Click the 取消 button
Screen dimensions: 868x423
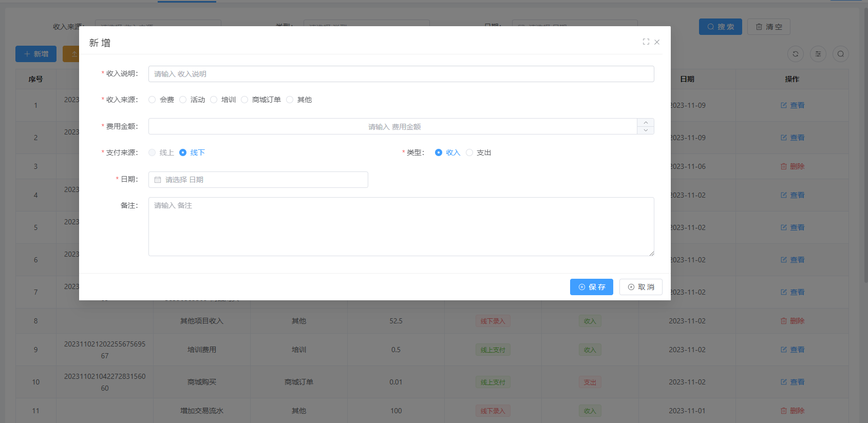click(641, 287)
